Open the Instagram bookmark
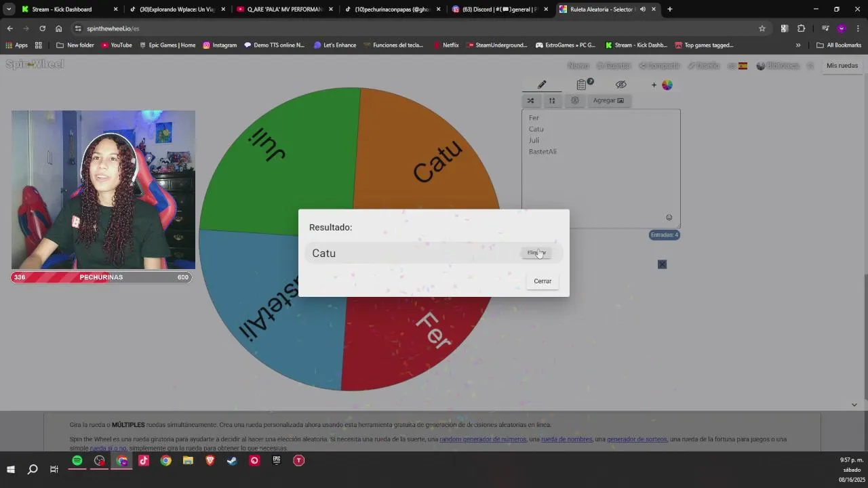 [x=220, y=45]
